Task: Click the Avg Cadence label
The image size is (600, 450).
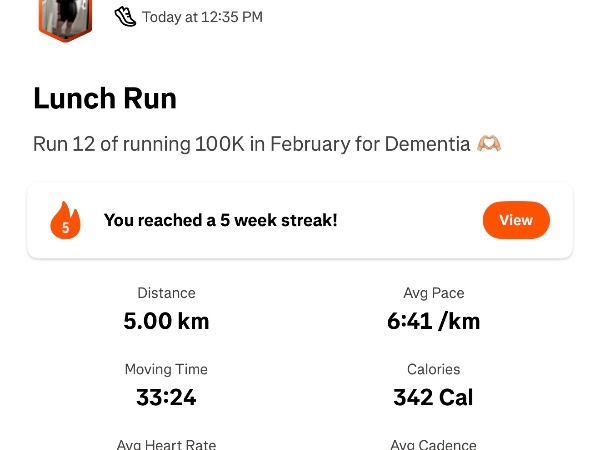Action: click(x=434, y=444)
